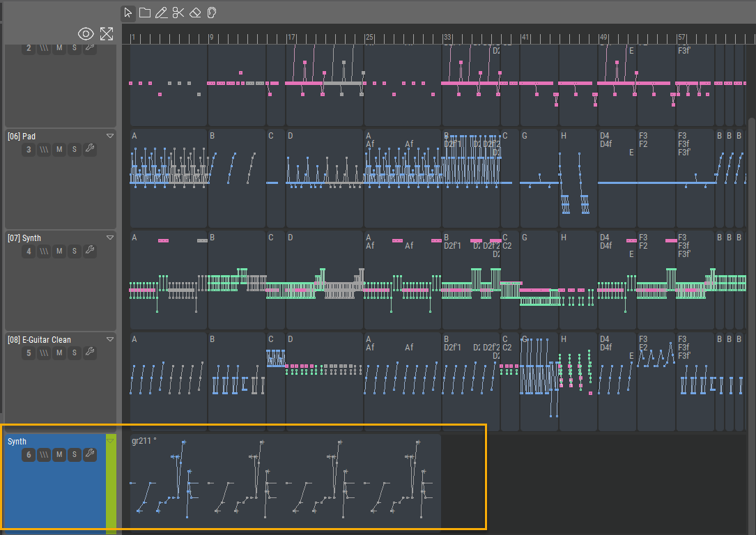Mute the [08] E-Guitar Clean track
Image resolution: width=756 pixels, height=535 pixels.
coord(59,352)
